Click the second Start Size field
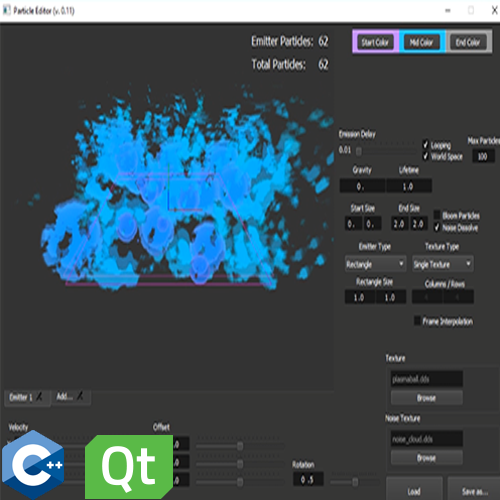Viewport: 500px width, 500px height. tap(372, 223)
